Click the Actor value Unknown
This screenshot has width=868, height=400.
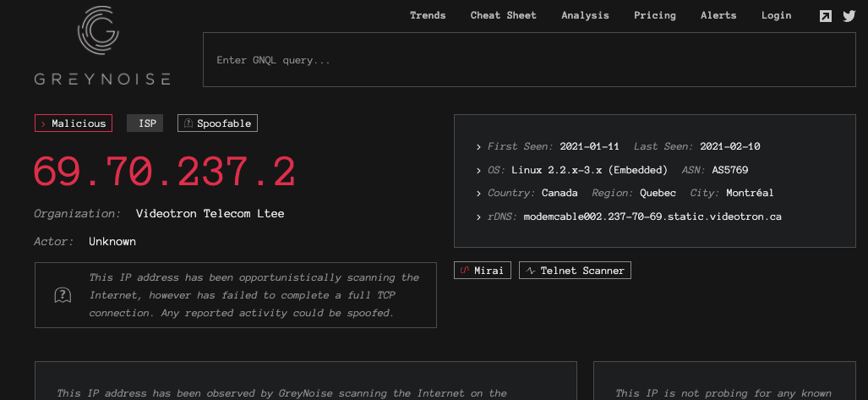[x=112, y=242]
